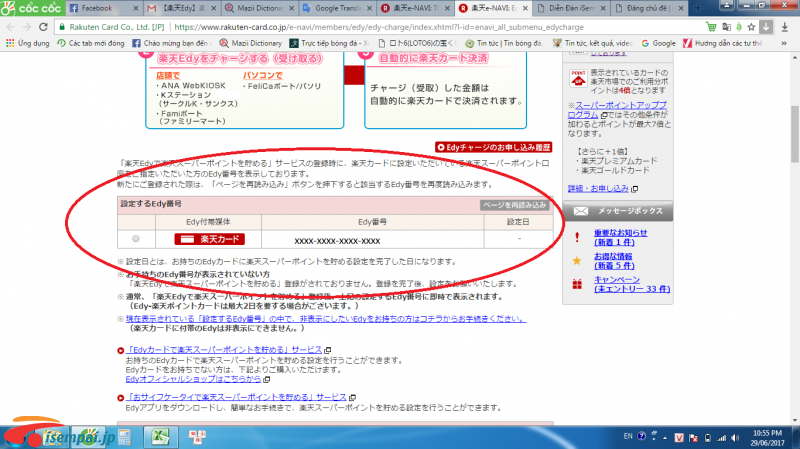Click the red gift campaign icon
This screenshot has width=800, height=449.
pyautogui.click(x=577, y=284)
